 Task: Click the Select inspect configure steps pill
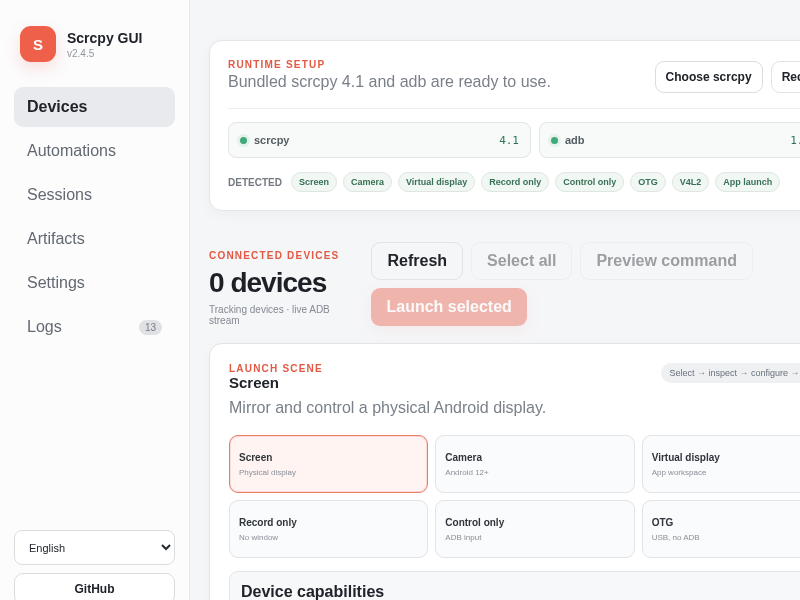(731, 373)
